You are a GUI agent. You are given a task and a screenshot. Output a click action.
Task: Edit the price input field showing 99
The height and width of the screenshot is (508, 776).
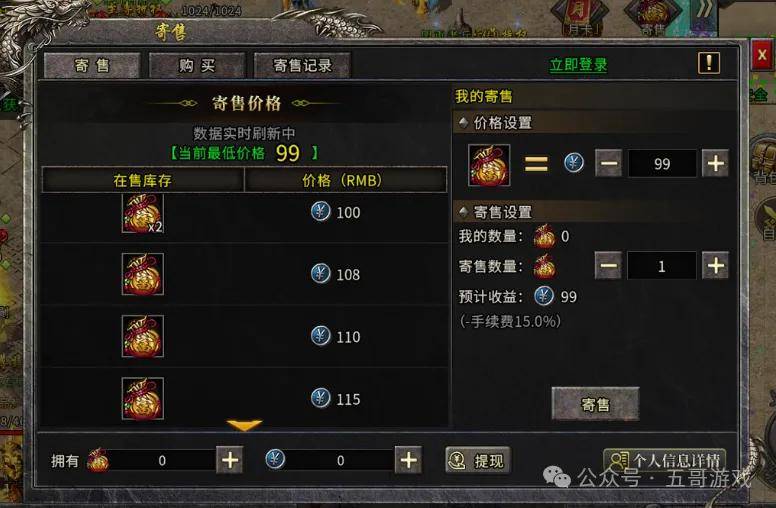[x=662, y=164]
